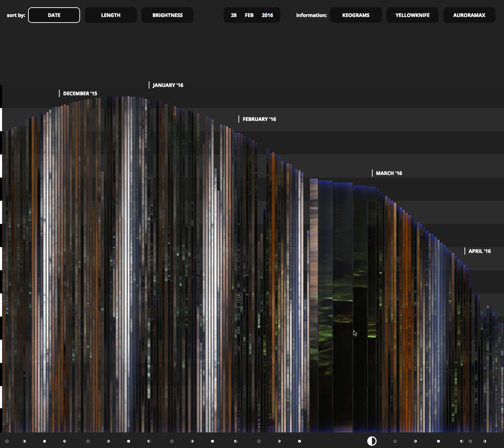Open the year selector showing 2016
Viewport: 504px width, 448px height.
(267, 15)
